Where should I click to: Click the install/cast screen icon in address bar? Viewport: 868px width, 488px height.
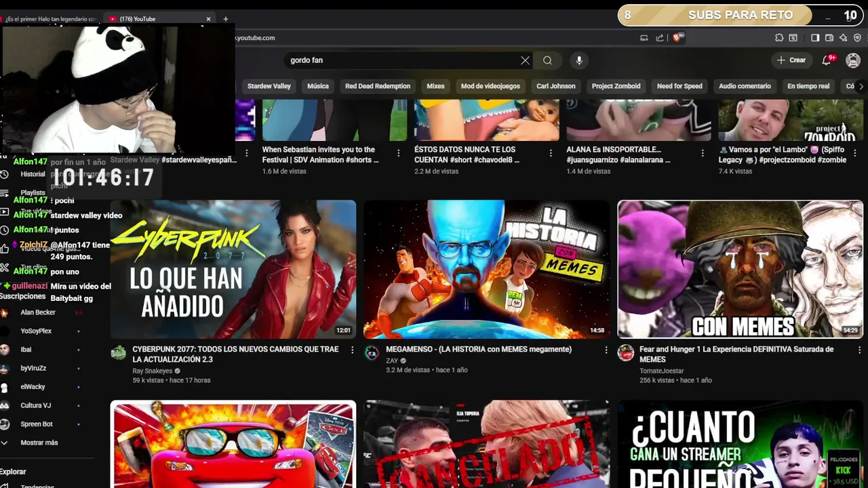[644, 38]
